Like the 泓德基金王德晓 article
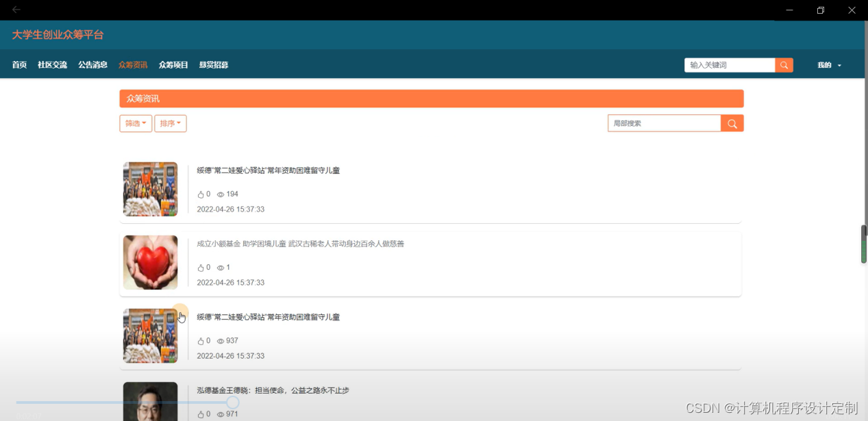This screenshot has height=421, width=868. tap(201, 414)
